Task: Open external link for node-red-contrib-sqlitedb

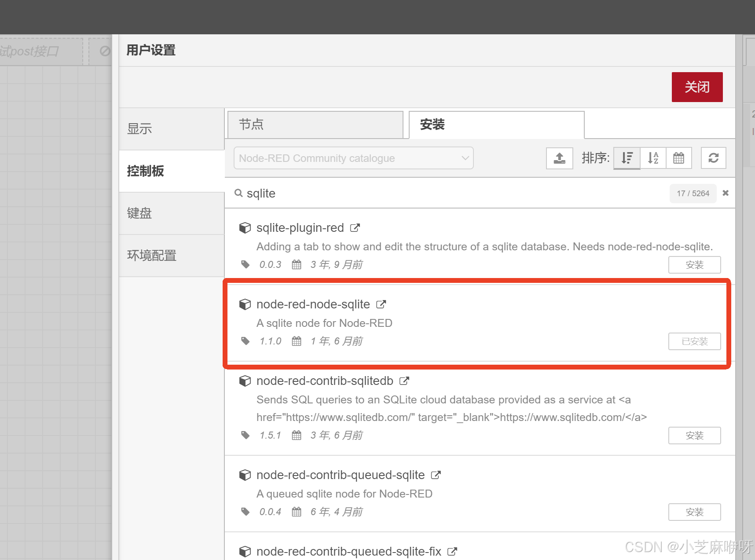Action: click(404, 381)
